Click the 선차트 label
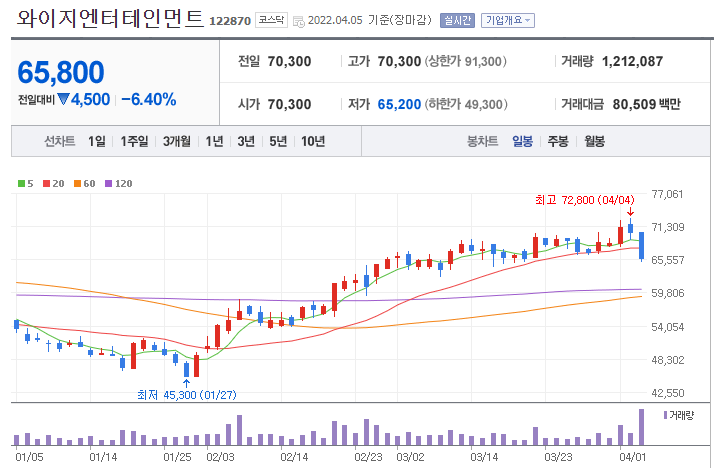The image size is (714, 468). pyautogui.click(x=60, y=141)
